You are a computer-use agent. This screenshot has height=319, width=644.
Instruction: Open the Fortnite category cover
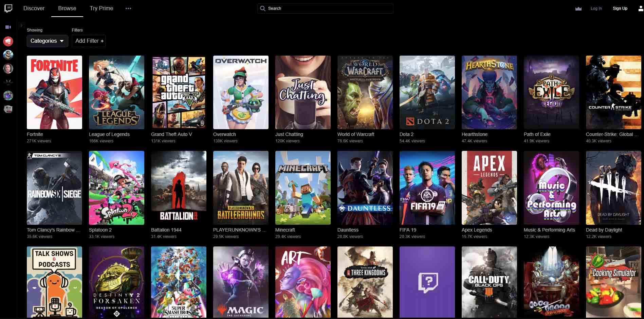tap(54, 92)
